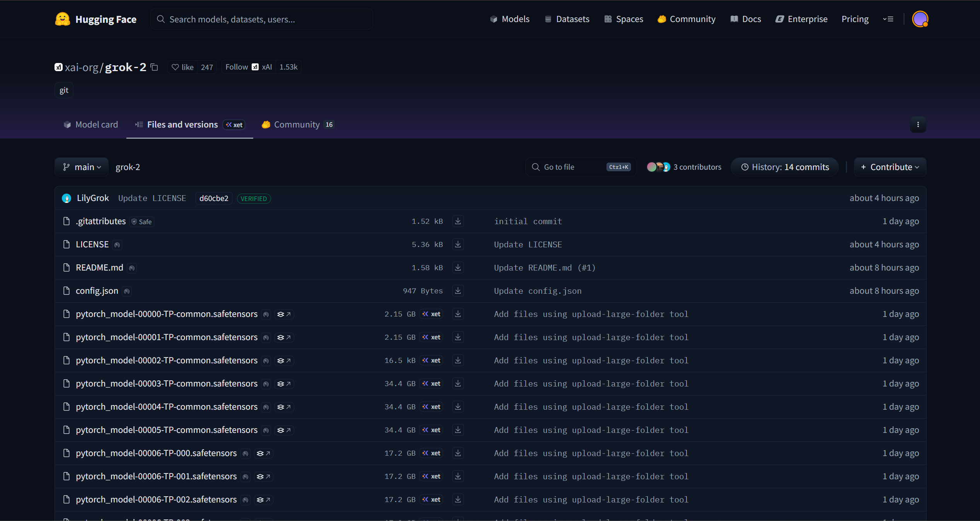Screen dimensions: 980x521
Task: Click the scan icon for pytorch_model-00002-TP-common.safetensors
Action: [x=266, y=361]
